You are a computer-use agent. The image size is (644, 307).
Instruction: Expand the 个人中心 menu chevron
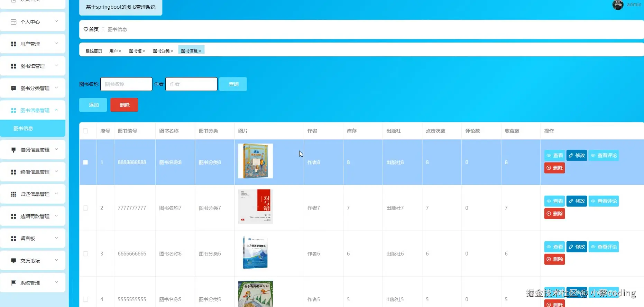click(x=56, y=21)
